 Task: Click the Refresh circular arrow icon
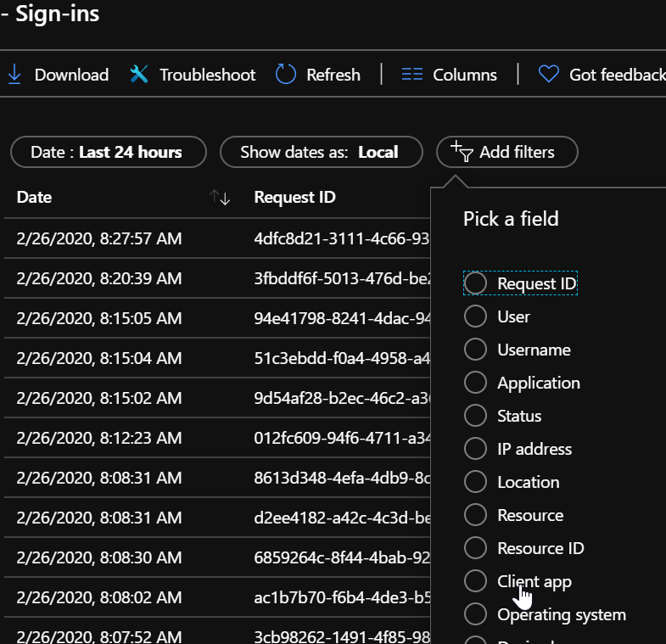point(286,75)
